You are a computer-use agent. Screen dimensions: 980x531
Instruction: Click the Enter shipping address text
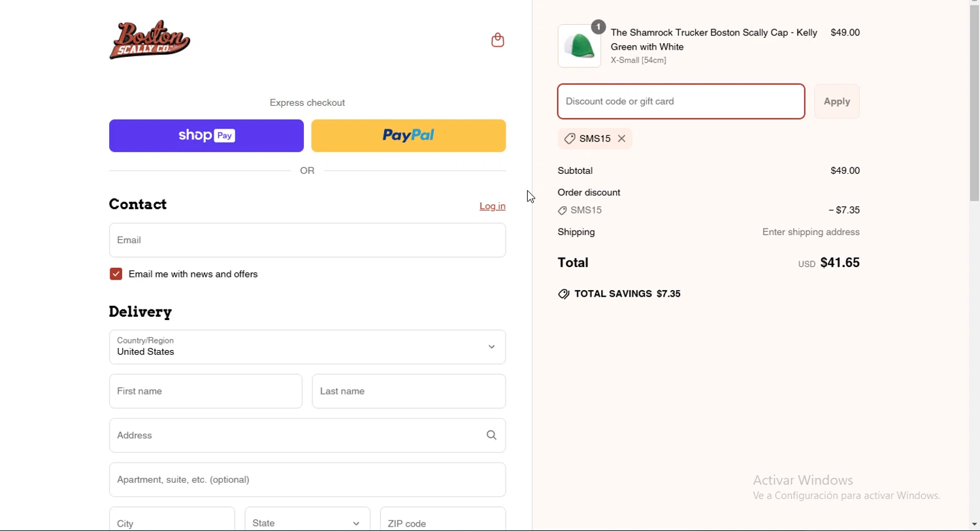(x=811, y=233)
